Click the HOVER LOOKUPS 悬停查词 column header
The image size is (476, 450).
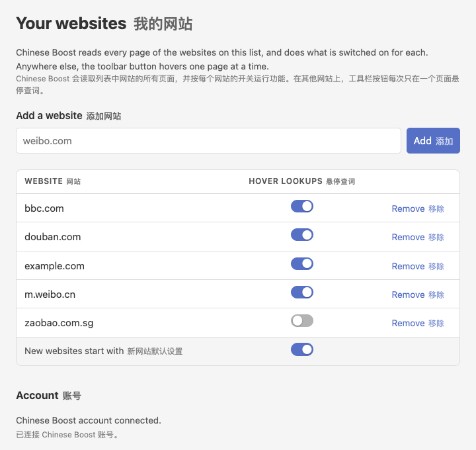[x=301, y=181]
